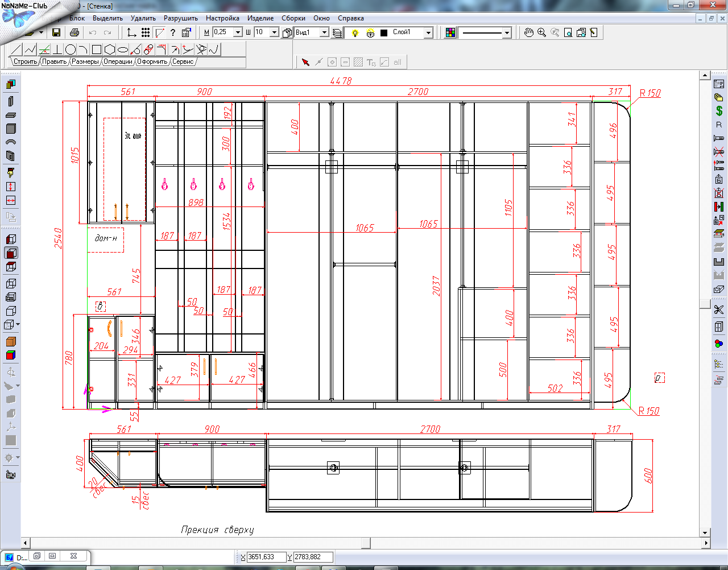
Task: Select the straight line drawing tool
Action: tap(16, 49)
